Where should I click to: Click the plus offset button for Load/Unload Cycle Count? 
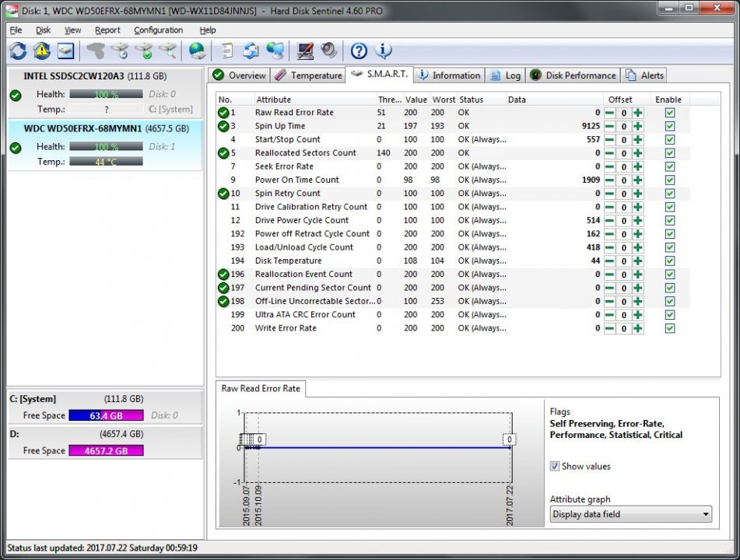[x=637, y=247]
